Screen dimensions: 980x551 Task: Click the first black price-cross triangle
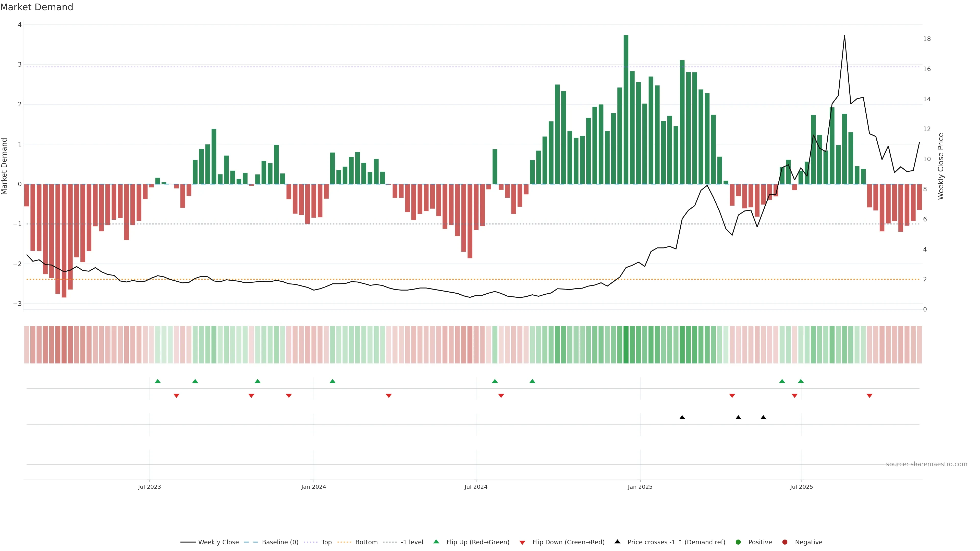pos(682,418)
